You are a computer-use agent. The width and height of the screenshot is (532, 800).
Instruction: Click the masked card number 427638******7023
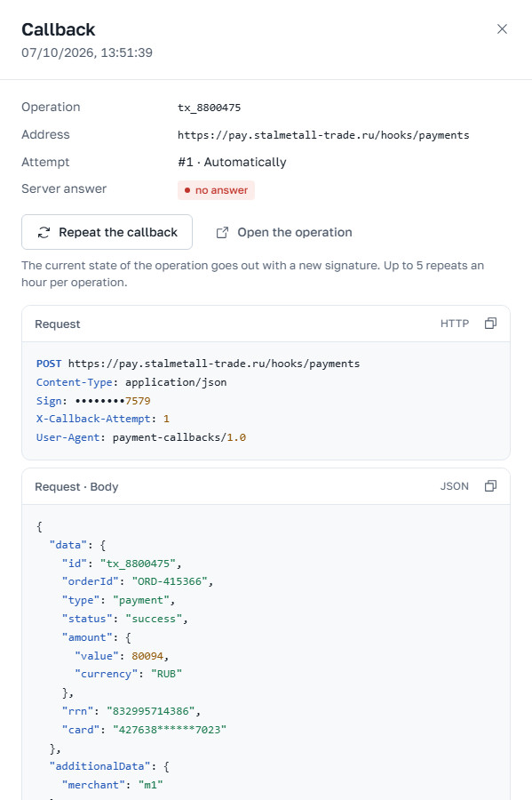point(170,730)
